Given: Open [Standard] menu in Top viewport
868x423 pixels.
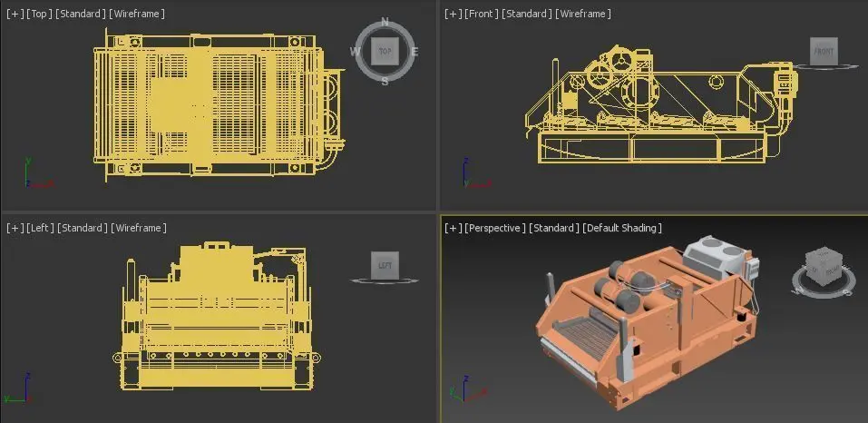Looking at the screenshot, I should [81, 14].
